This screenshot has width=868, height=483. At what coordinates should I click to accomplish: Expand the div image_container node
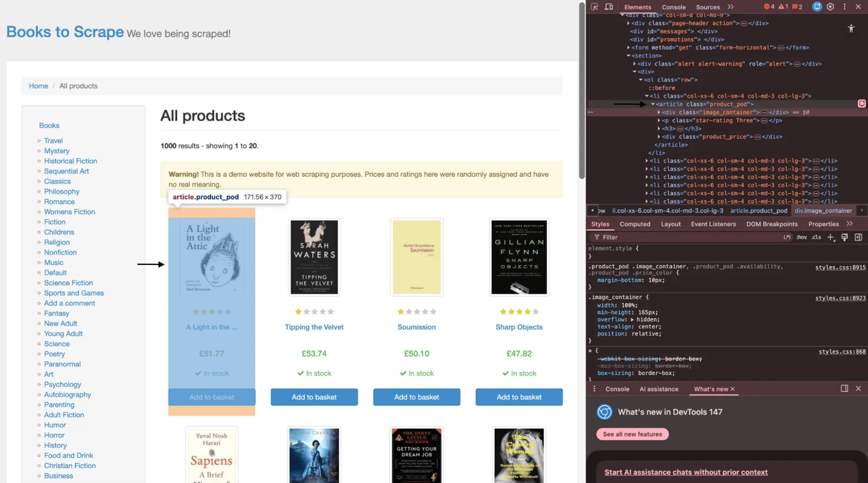pyautogui.click(x=659, y=113)
